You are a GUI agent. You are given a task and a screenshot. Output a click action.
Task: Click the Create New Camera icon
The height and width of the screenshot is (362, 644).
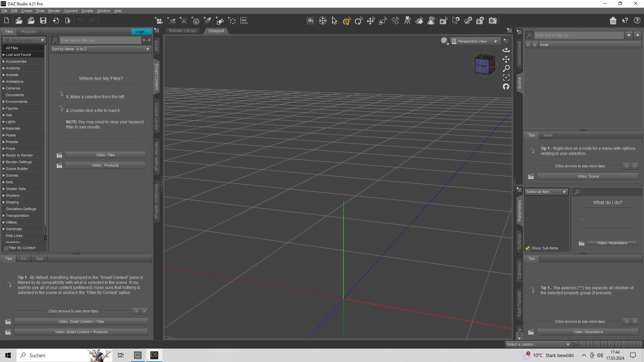159,21
